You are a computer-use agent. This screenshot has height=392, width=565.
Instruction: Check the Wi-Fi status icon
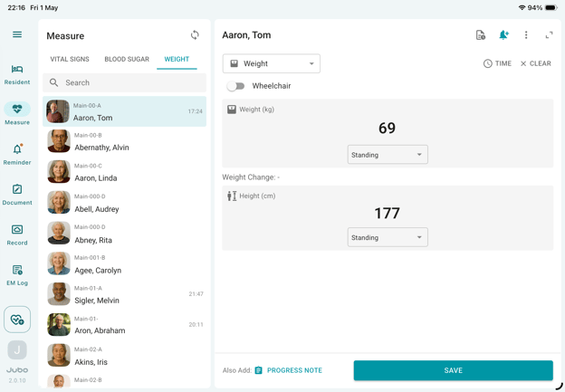point(522,7)
